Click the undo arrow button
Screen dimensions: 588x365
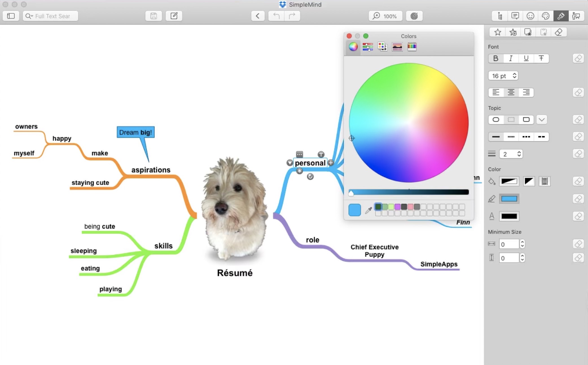pos(276,16)
